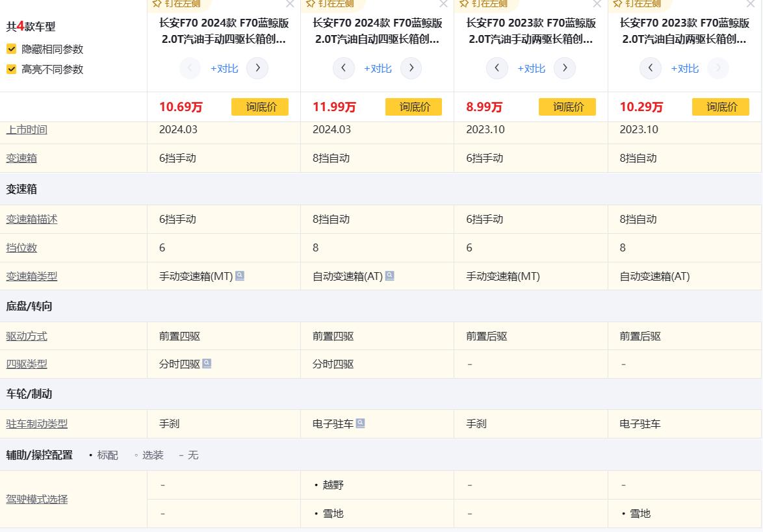Click the 2023款自动两驱 model title
Image resolution: width=763 pixels, height=532 pixels.
(x=684, y=31)
